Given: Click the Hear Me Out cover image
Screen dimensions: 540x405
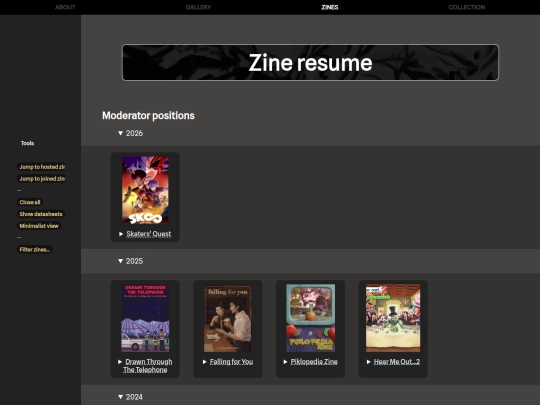Looking at the screenshot, I should 393,318.
